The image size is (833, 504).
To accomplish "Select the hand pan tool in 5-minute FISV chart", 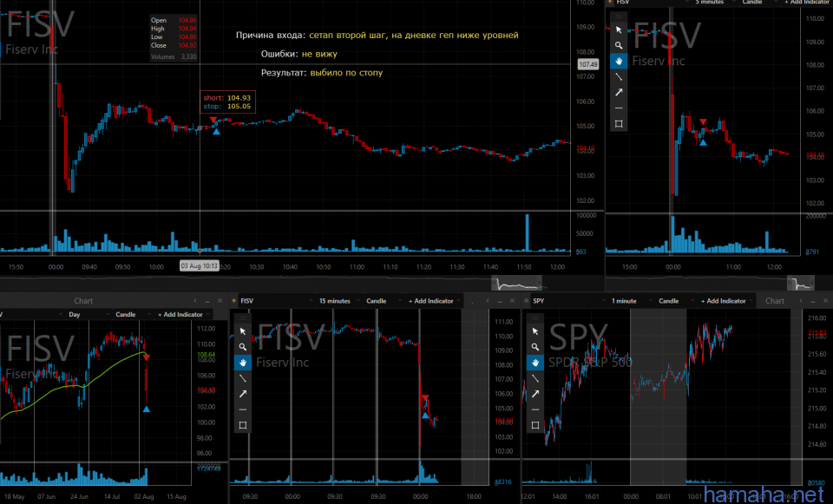I will pos(619,61).
